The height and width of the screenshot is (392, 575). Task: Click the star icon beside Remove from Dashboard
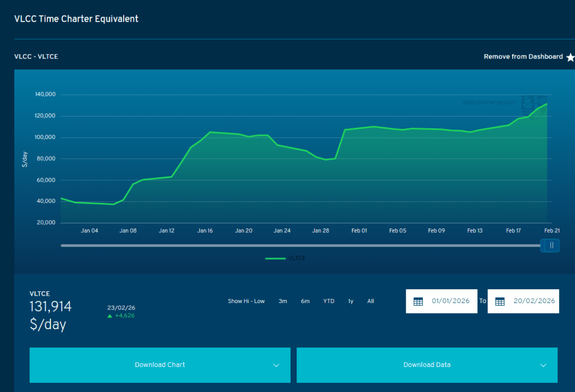click(570, 57)
